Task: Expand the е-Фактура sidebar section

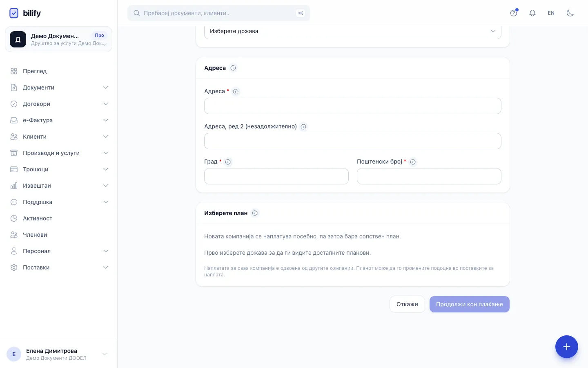Action: 59,120
